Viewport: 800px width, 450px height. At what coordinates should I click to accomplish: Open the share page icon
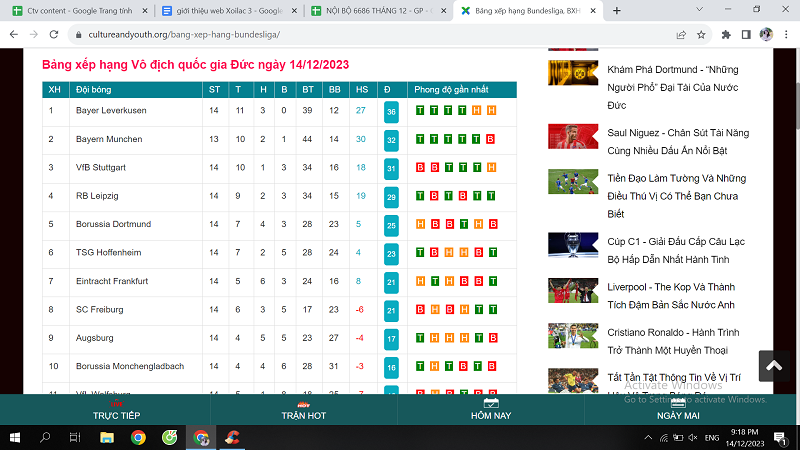tap(681, 34)
